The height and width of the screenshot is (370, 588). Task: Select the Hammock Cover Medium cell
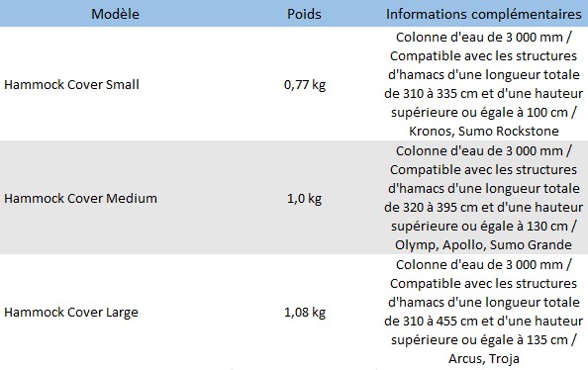(80, 198)
